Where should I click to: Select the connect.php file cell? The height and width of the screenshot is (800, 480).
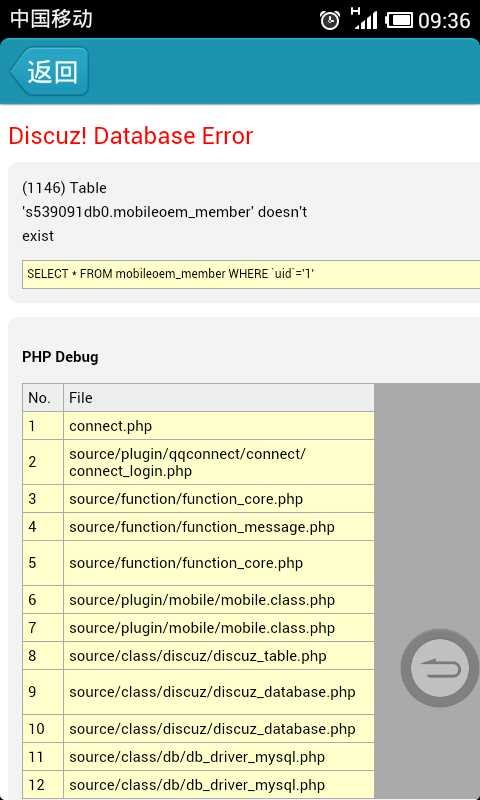[219, 426]
